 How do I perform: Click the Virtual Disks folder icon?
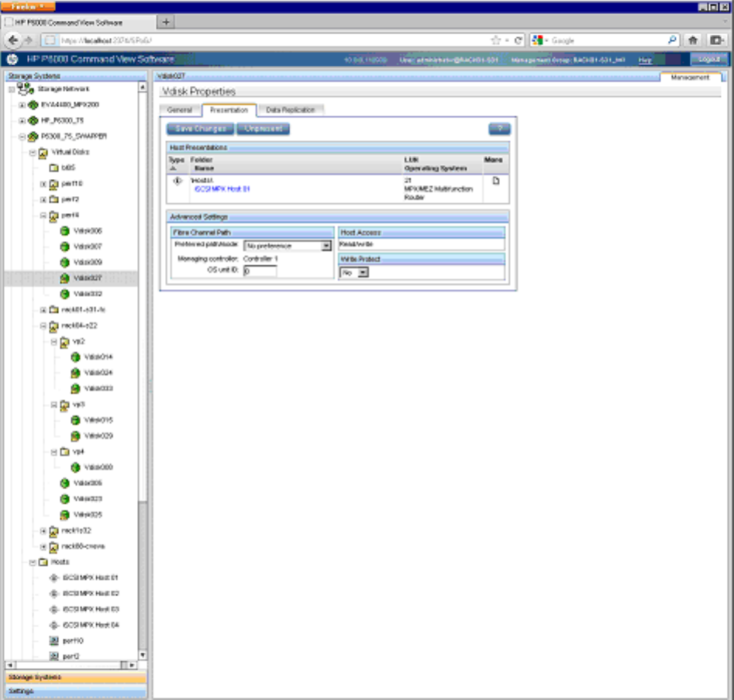point(43,152)
